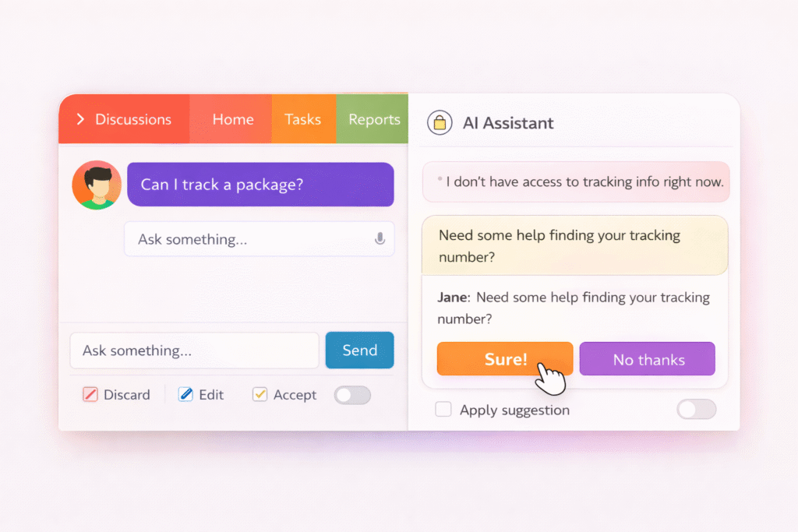Image resolution: width=798 pixels, height=532 pixels.
Task: Expand the Discussions chevron arrow
Action: (80, 119)
